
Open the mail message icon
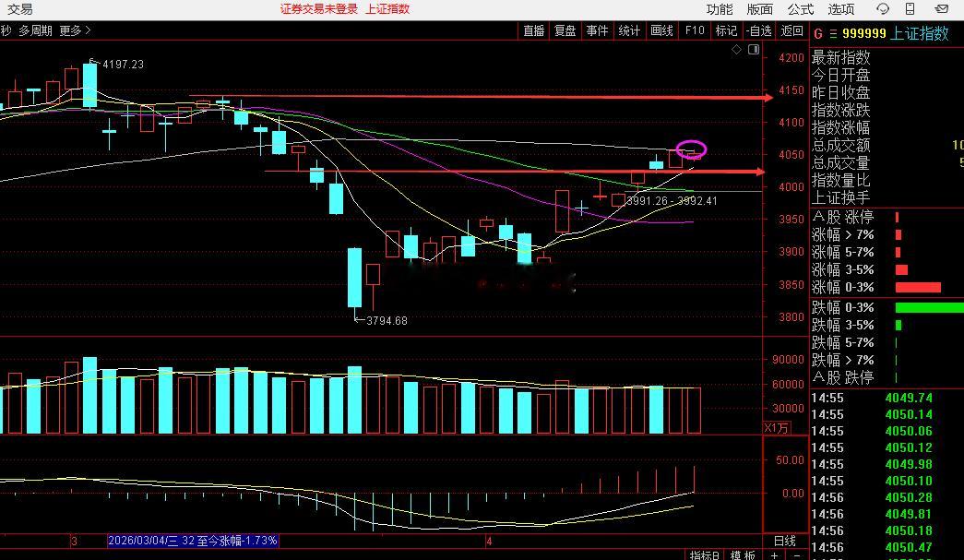[x=941, y=8]
